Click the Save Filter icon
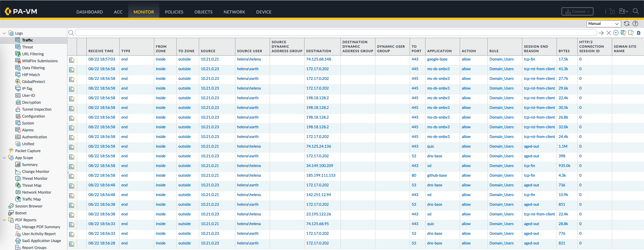644x250 pixels. 623,33
